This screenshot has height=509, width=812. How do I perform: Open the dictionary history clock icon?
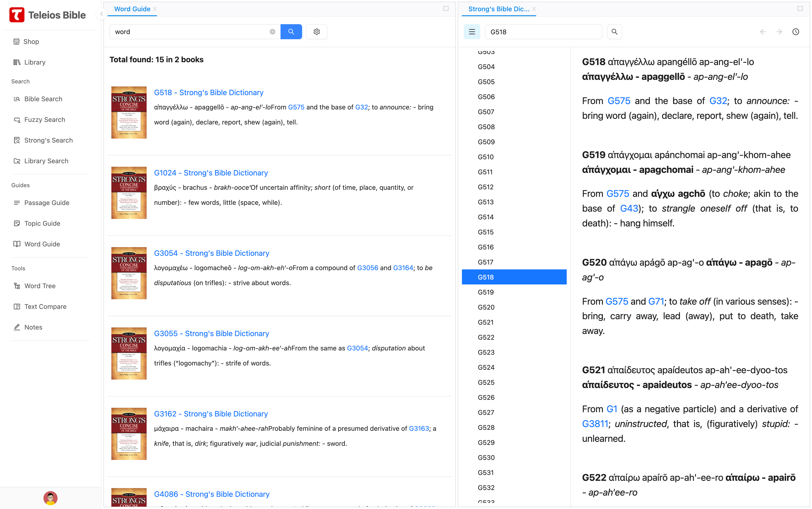(796, 32)
